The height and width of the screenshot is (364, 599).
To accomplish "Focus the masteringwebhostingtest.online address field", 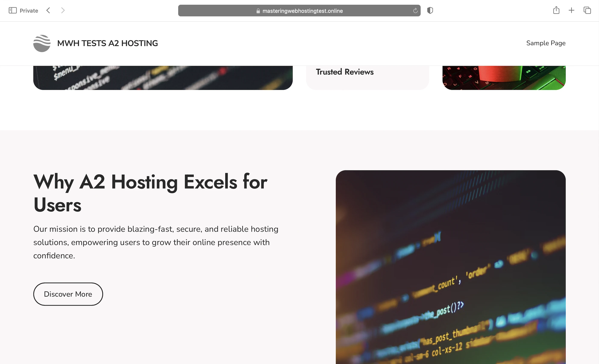I will pyautogui.click(x=302, y=11).
